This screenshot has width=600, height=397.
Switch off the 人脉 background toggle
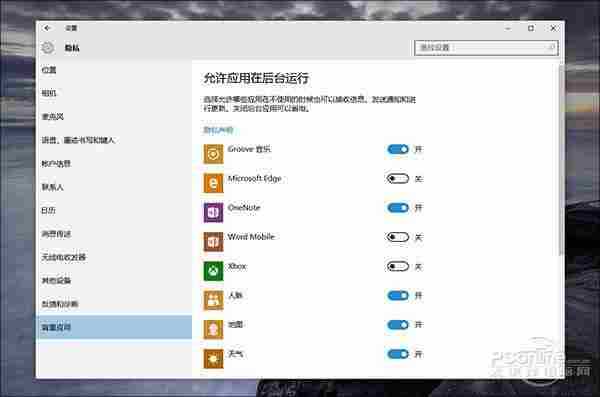[398, 296]
